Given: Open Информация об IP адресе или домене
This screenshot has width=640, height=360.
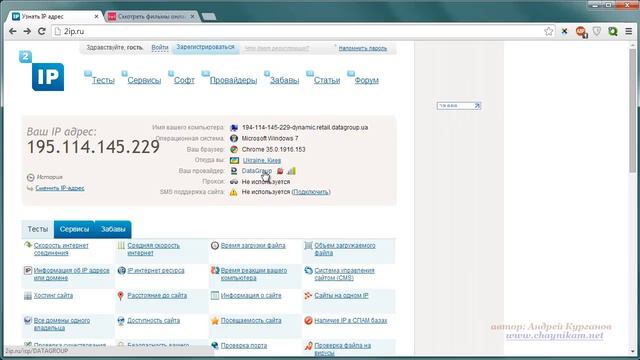Looking at the screenshot, I should [x=71, y=274].
